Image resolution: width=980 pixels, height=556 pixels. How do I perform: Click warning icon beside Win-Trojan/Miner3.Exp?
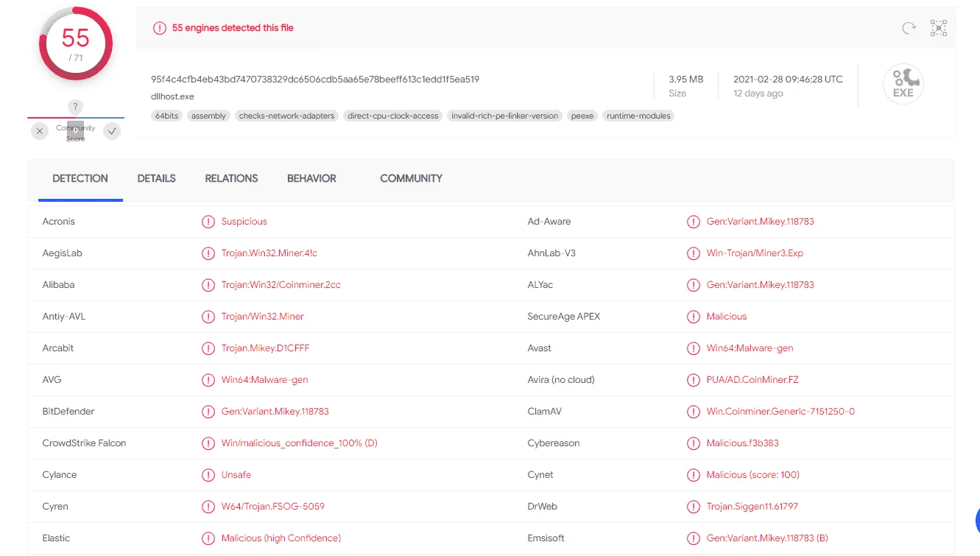694,253
